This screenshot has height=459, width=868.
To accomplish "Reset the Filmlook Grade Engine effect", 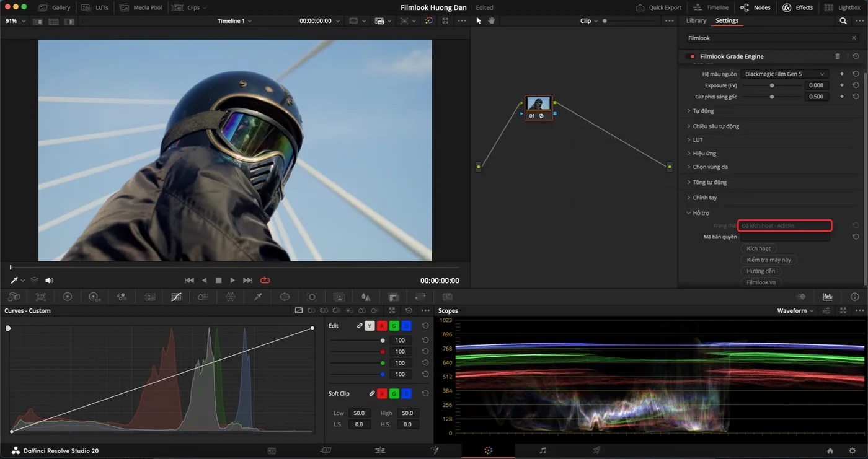I will (x=856, y=56).
